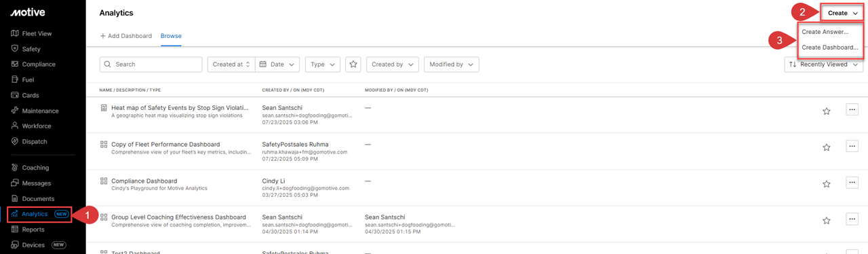Open more options for Compliance Dashboard row
Image resolution: width=868 pixels, height=254 pixels.
pos(852,183)
